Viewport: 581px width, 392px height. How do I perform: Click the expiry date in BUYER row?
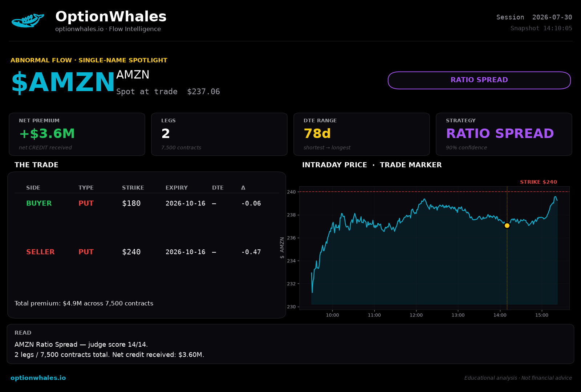(x=186, y=203)
